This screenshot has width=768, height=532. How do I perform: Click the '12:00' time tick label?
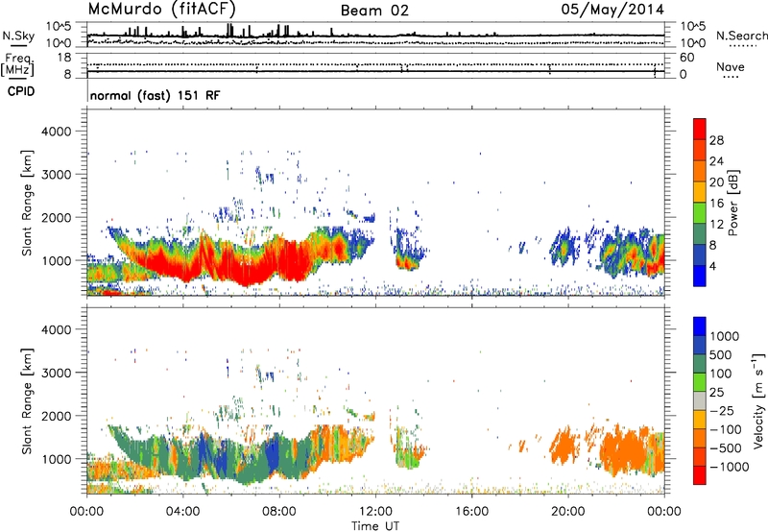375,512
